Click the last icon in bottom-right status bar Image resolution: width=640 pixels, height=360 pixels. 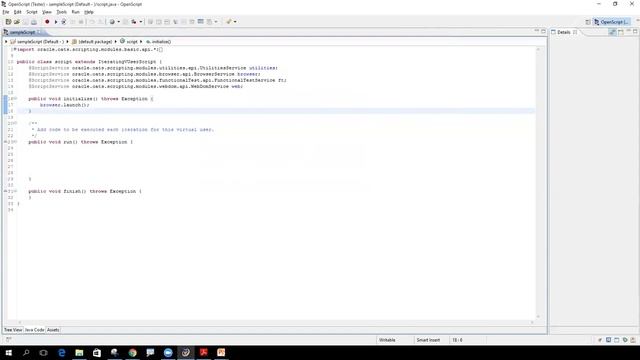coord(633,340)
